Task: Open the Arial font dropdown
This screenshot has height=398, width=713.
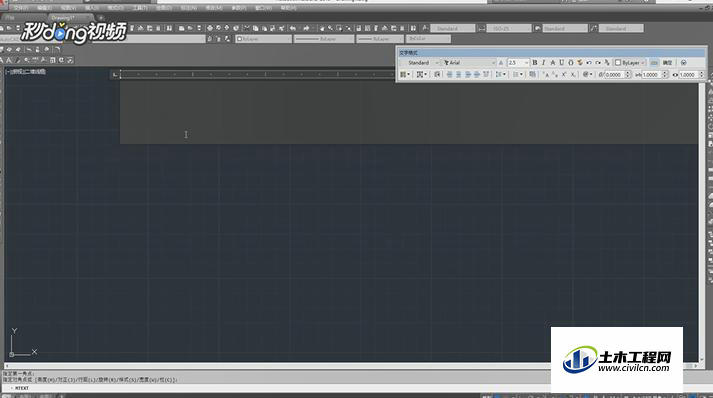Action: 469,63
